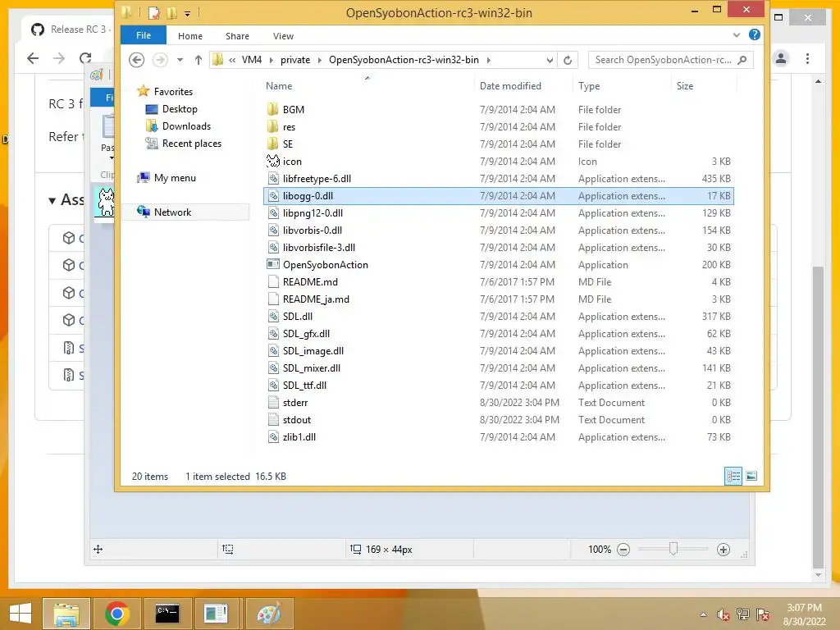The height and width of the screenshot is (630, 840).
Task: Open the File ribbon tab
Action: [144, 35]
